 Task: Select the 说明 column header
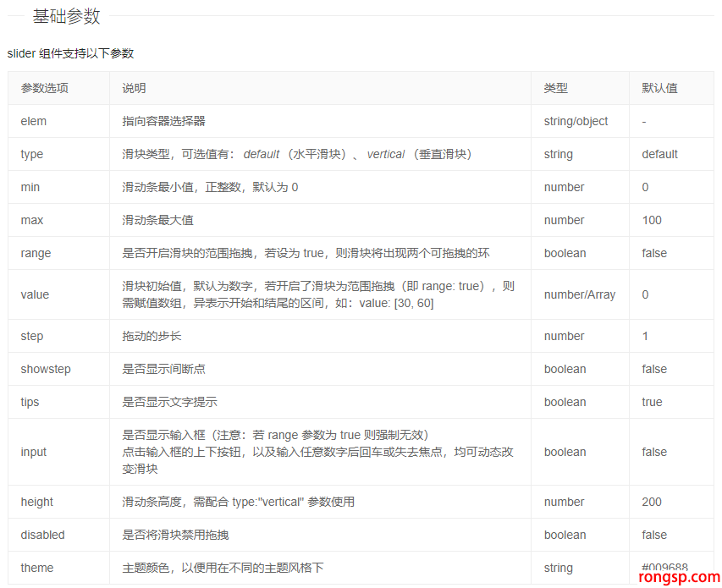(x=134, y=88)
